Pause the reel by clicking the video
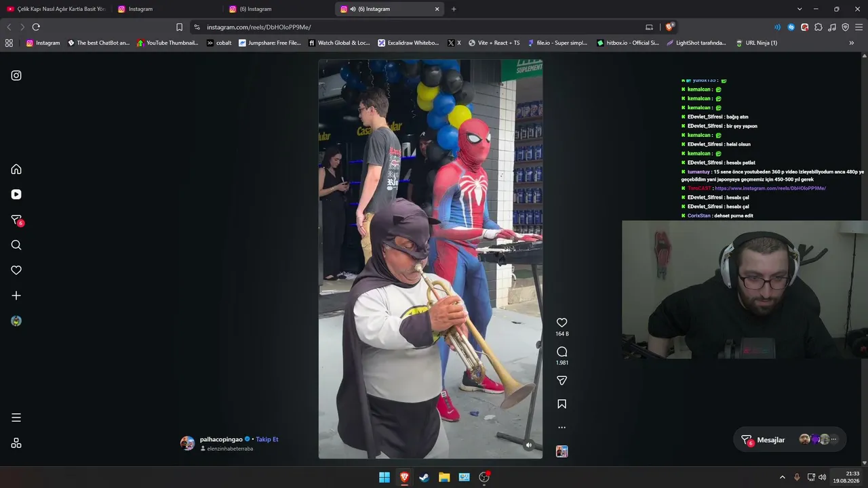 (431, 259)
